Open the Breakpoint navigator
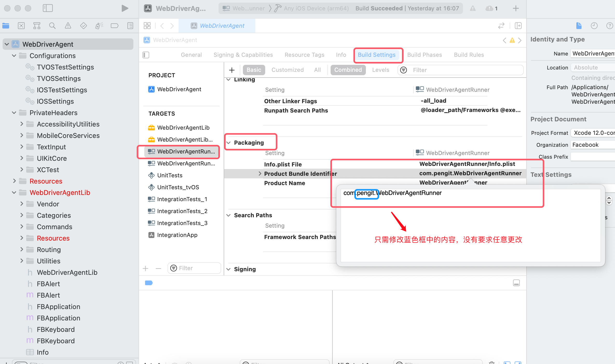The image size is (615, 364). click(114, 26)
